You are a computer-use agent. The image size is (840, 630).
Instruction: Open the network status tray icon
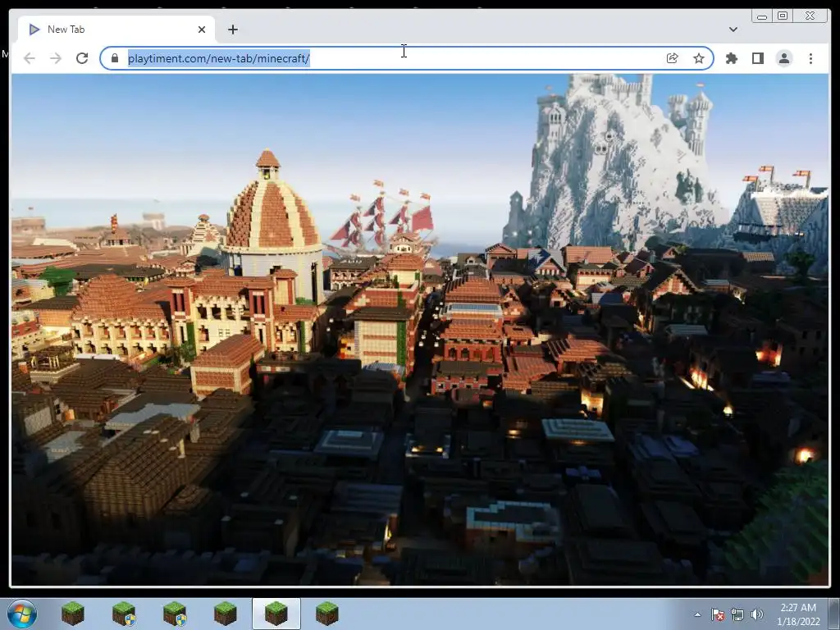(737, 614)
